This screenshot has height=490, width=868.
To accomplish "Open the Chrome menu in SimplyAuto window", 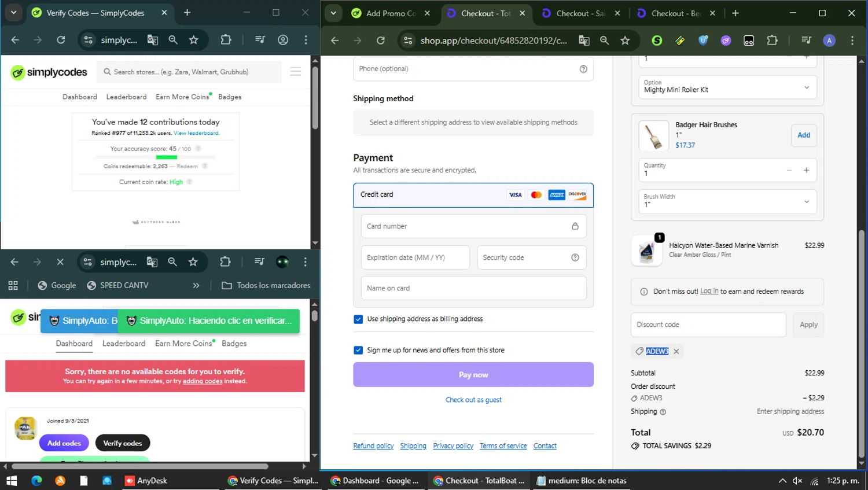I will (305, 262).
